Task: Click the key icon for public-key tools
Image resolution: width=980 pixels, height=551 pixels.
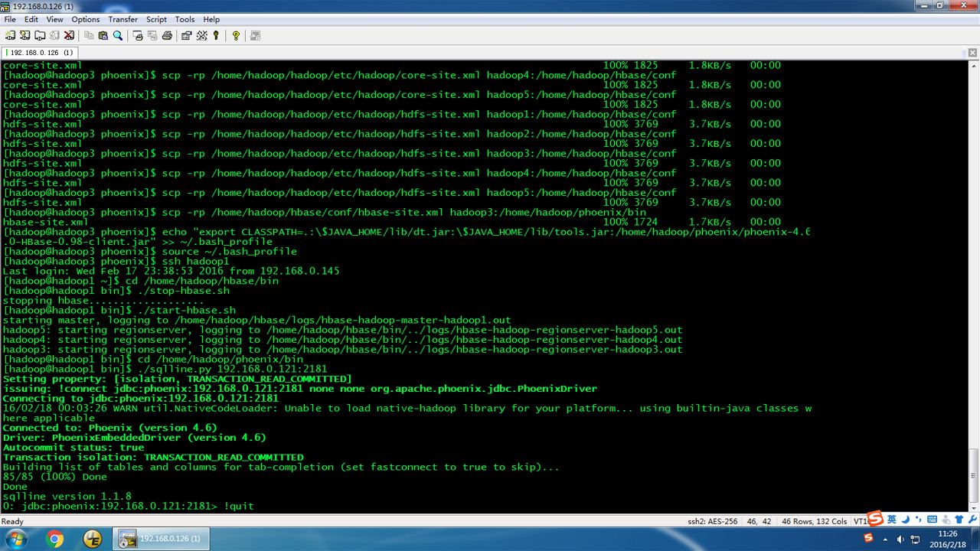Action: 216,35
